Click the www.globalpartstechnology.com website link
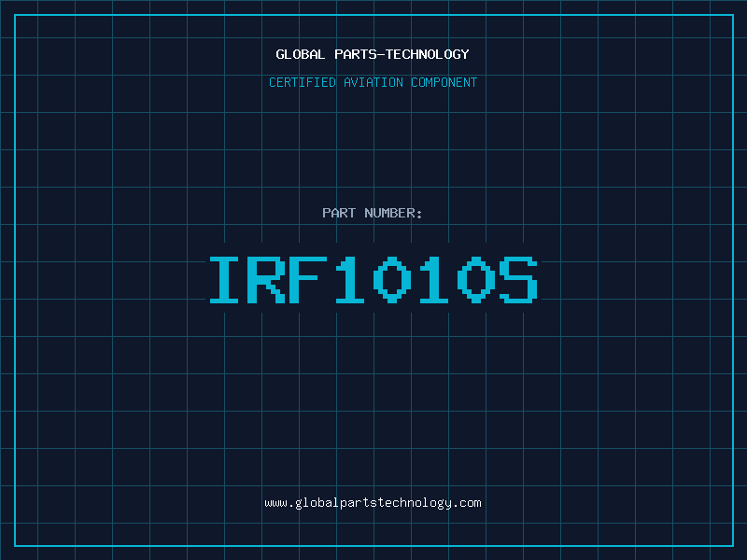This screenshot has height=560, width=747. 373,503
